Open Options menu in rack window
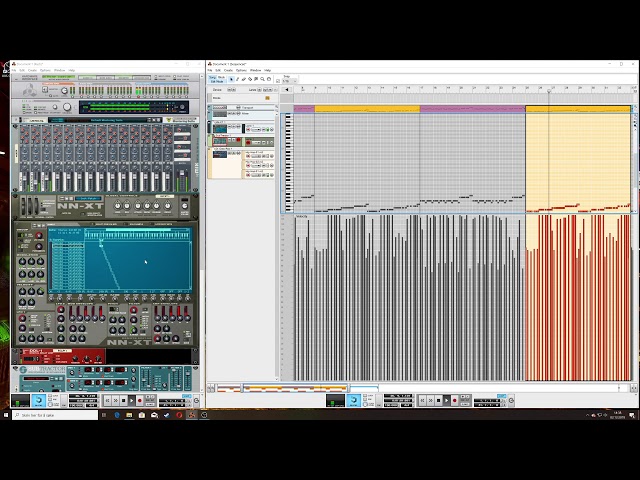This screenshot has width=640, height=480. (45, 70)
